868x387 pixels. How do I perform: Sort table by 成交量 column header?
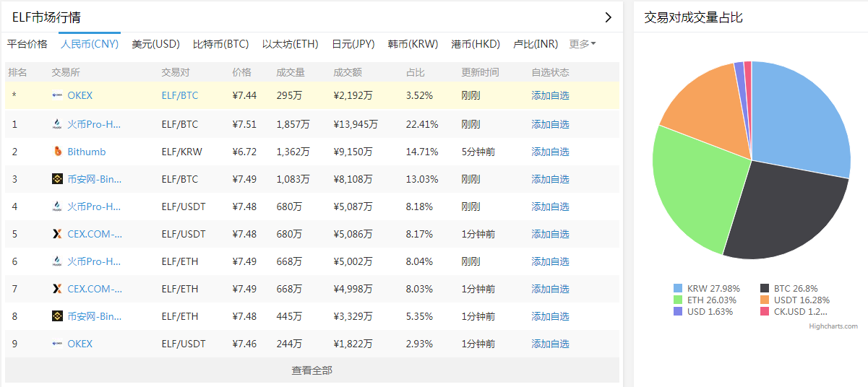pyautogui.click(x=291, y=72)
